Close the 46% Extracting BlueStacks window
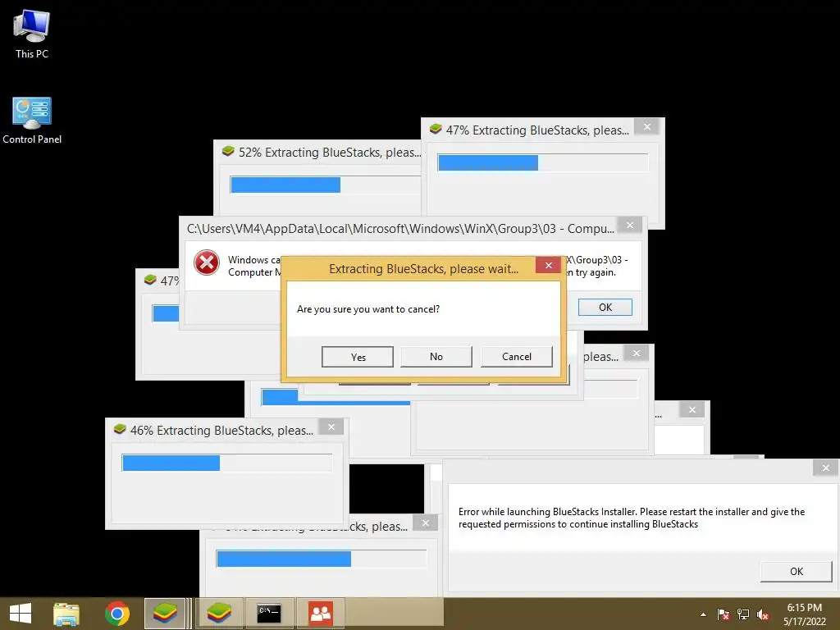 331,427
